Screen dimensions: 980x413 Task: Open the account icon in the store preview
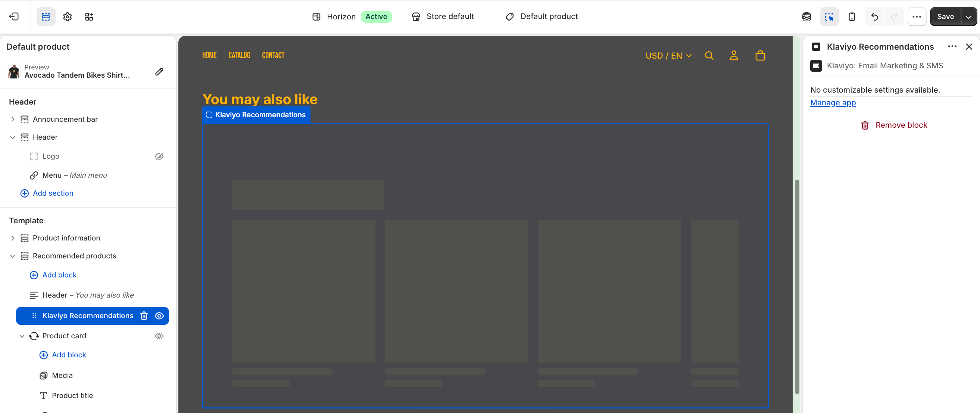point(734,56)
